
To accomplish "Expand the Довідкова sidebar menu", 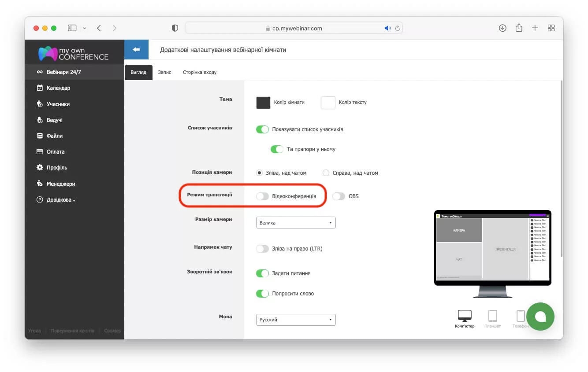I will coord(61,200).
